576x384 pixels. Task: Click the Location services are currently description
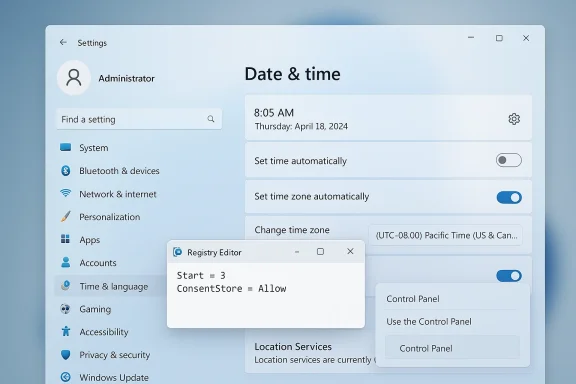(314, 360)
